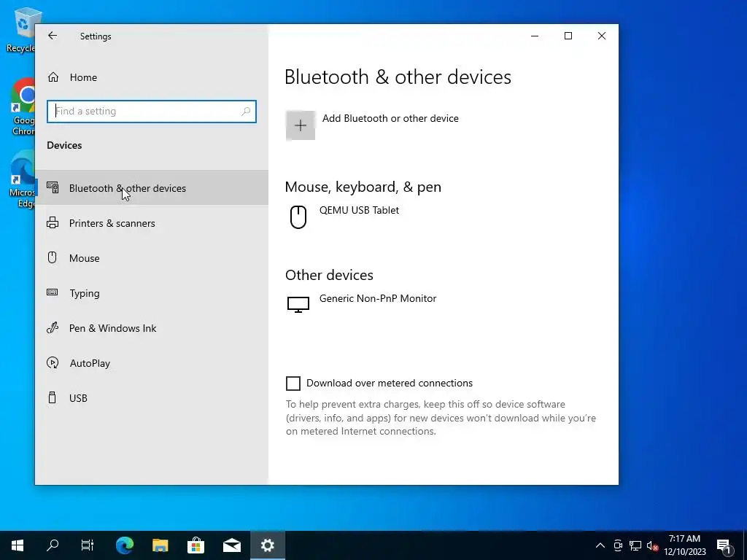Screen dimensions: 747x560
Task: Open the network status tray icon
Action: (x=635, y=545)
